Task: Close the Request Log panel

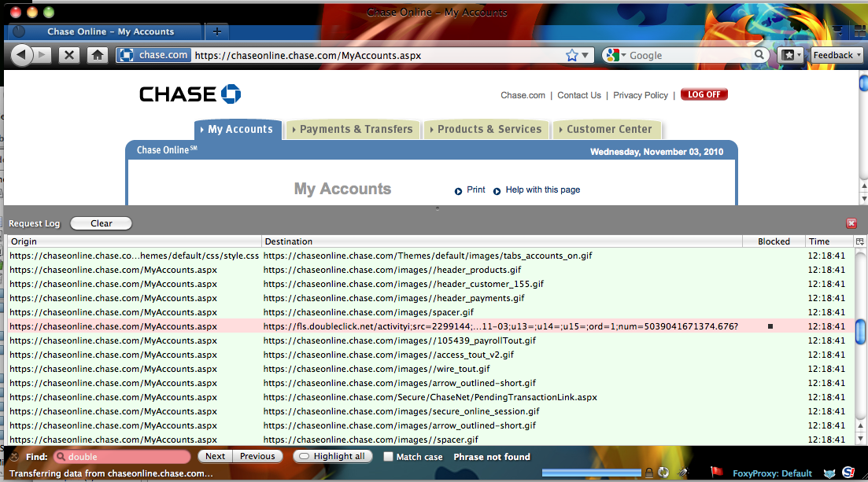Action: click(851, 223)
